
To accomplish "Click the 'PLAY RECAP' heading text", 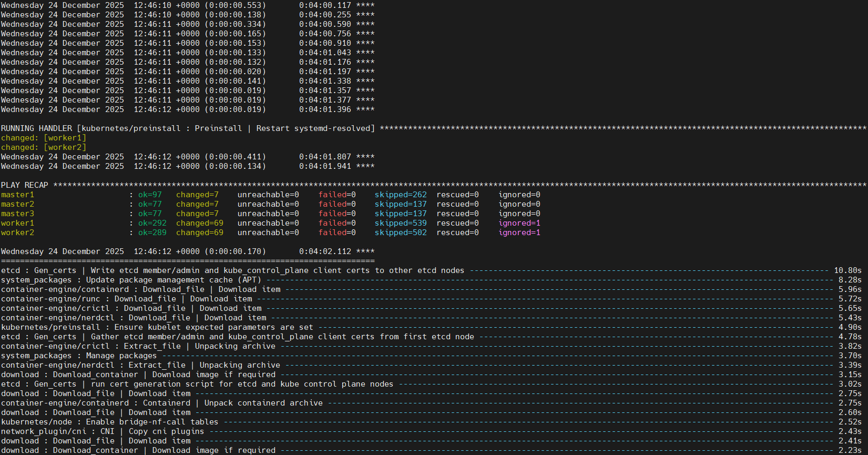I will [25, 185].
